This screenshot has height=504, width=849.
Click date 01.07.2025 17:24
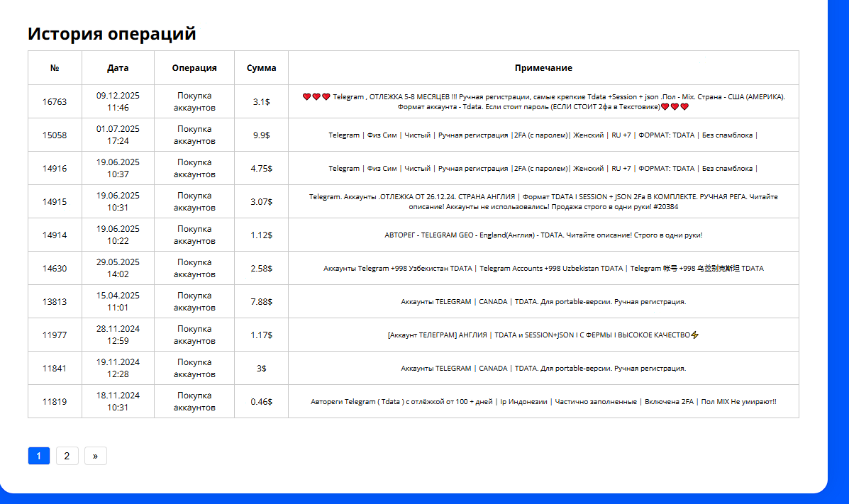click(x=118, y=135)
